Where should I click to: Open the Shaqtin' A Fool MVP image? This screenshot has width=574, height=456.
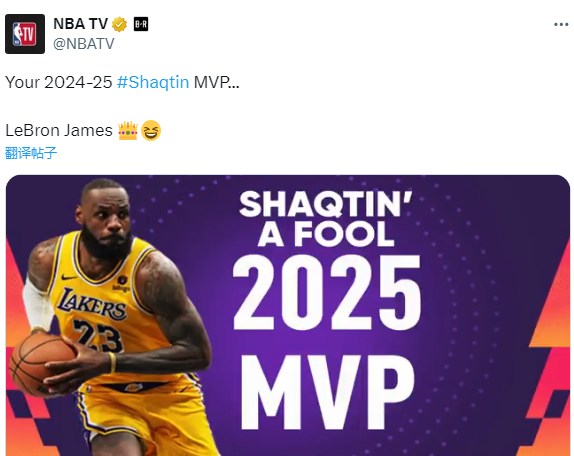tap(288, 315)
